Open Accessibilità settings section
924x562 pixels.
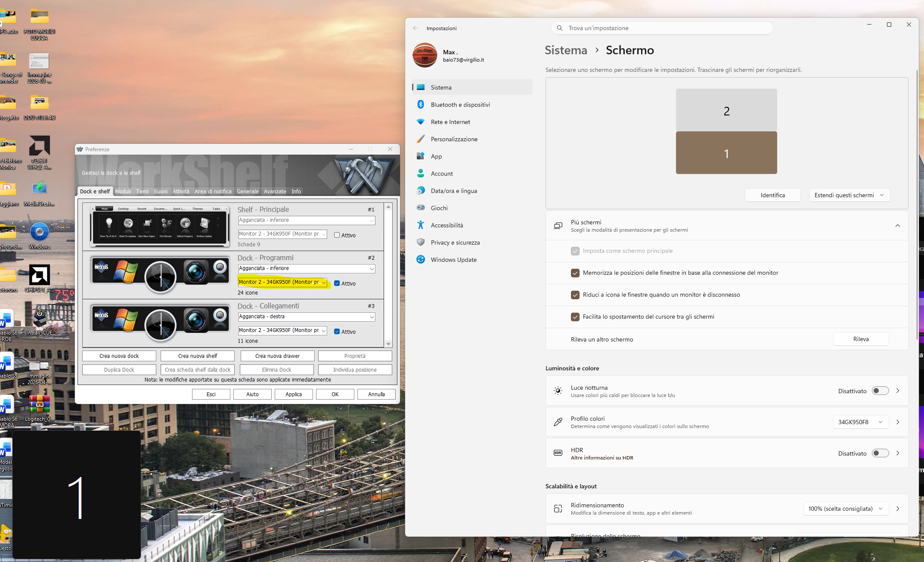[472, 225]
